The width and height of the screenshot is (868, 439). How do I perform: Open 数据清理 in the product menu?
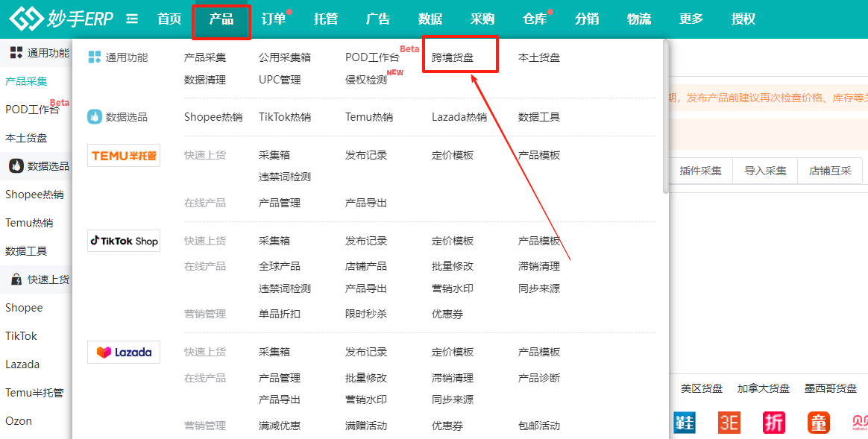205,80
